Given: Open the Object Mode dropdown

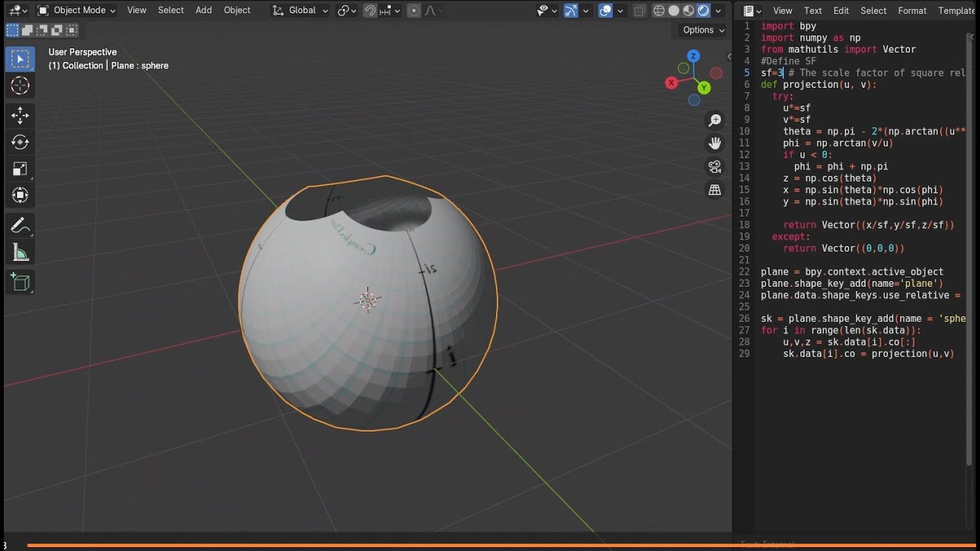Looking at the screenshot, I should click(76, 10).
